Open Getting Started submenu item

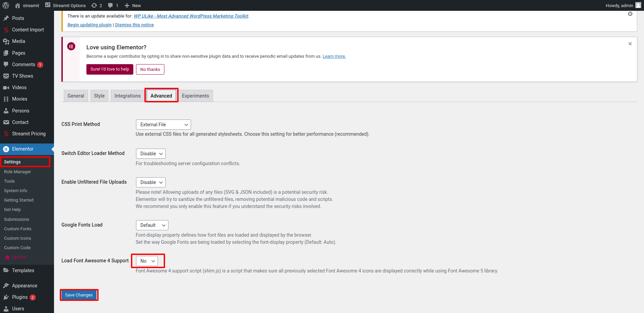click(19, 200)
